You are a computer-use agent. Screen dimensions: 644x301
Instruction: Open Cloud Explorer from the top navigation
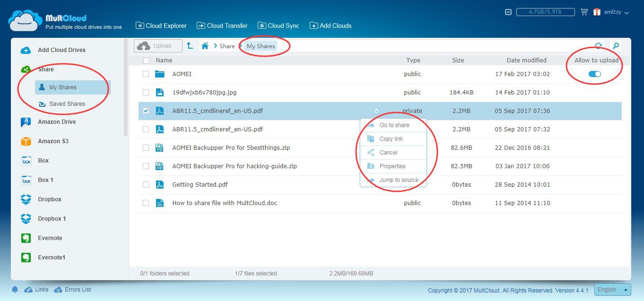tap(161, 26)
